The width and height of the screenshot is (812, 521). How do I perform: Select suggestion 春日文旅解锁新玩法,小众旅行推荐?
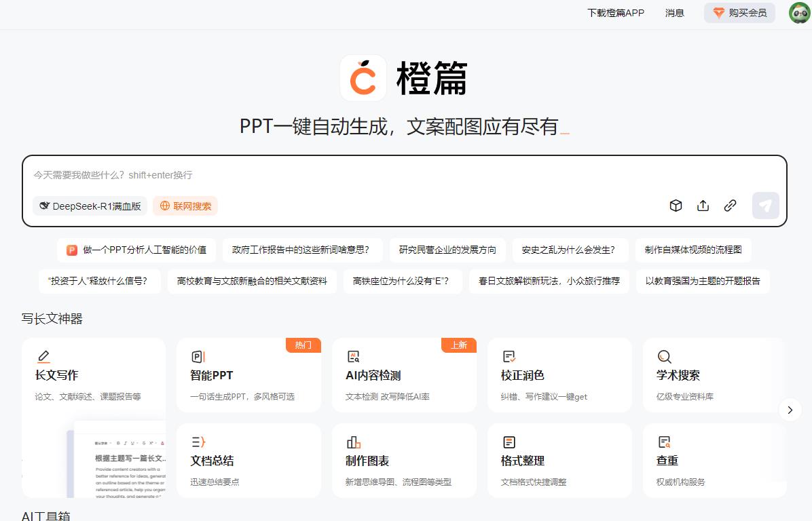coord(549,282)
